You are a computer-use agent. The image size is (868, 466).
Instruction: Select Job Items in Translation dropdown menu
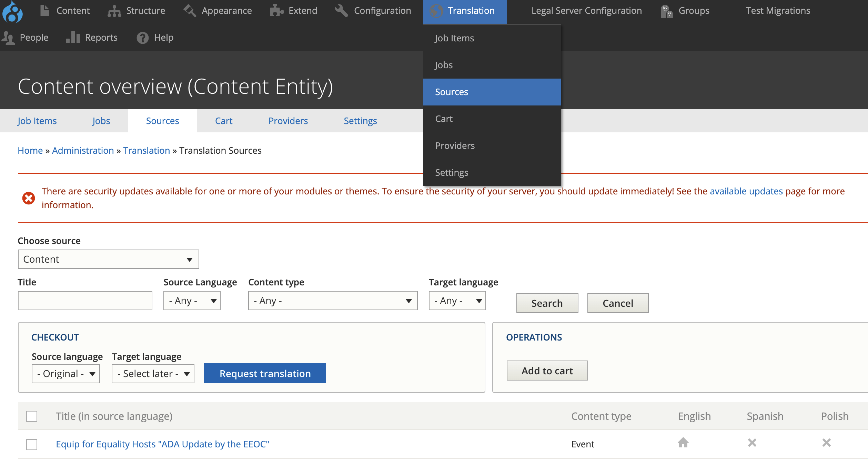coord(492,38)
